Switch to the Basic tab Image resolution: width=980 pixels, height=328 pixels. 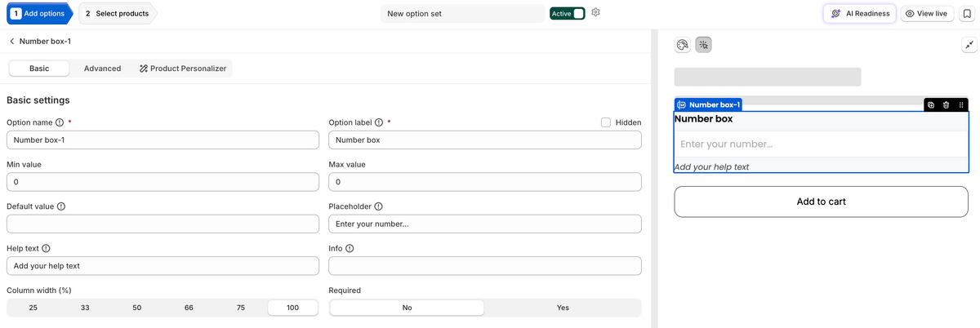coord(39,69)
